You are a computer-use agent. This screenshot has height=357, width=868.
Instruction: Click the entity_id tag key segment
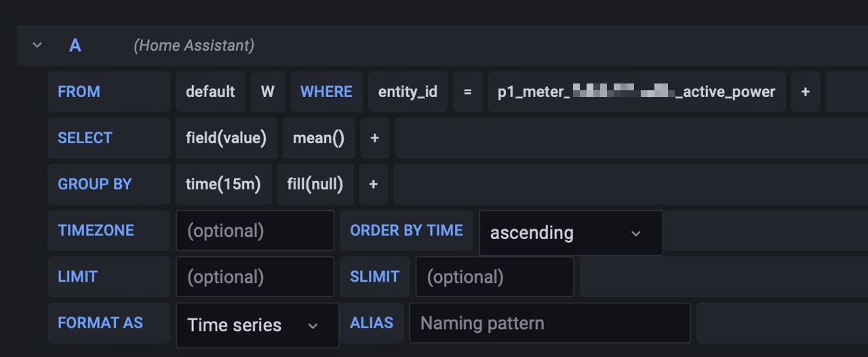(408, 92)
